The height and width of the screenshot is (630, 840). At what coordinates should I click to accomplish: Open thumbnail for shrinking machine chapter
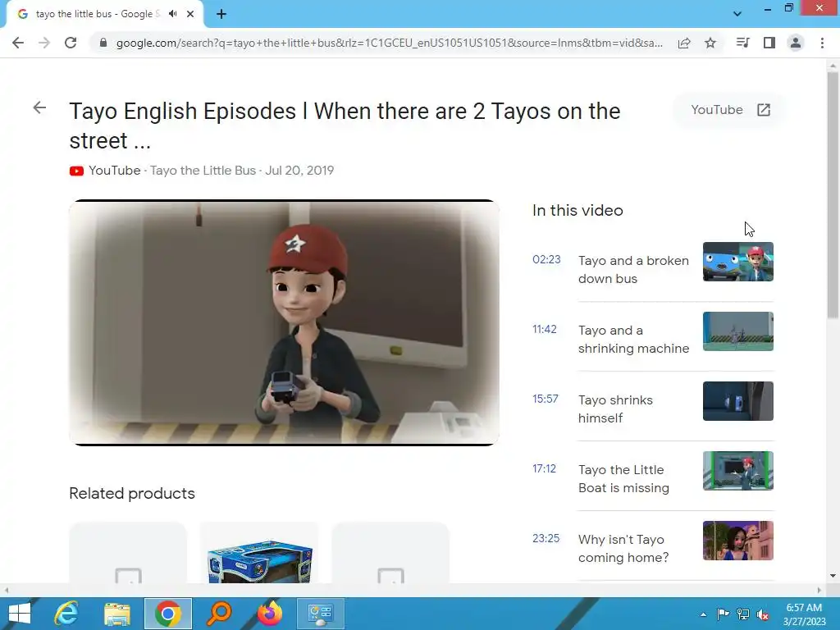tap(738, 331)
